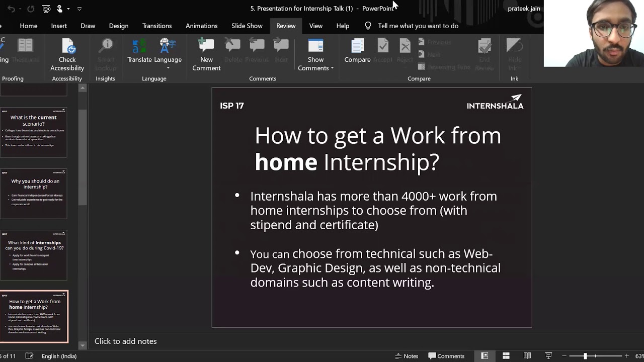The width and height of the screenshot is (644, 362).
Task: Open Customize Quick Access Toolbar menu
Action: point(79,9)
